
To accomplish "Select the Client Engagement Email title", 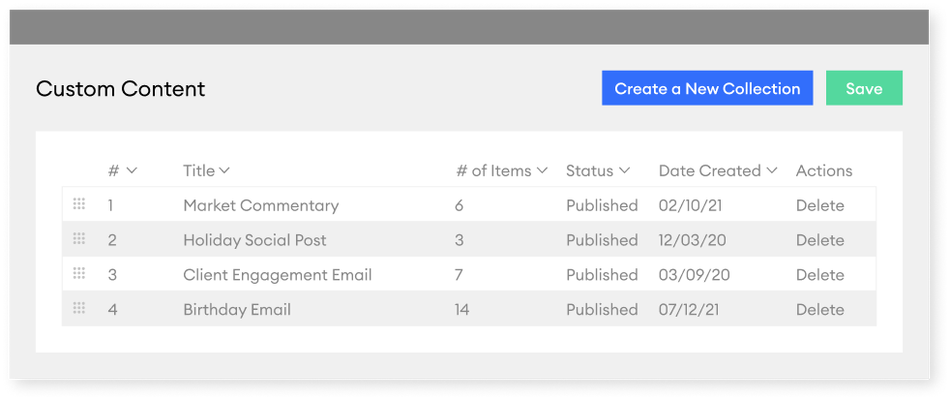I will (x=277, y=275).
